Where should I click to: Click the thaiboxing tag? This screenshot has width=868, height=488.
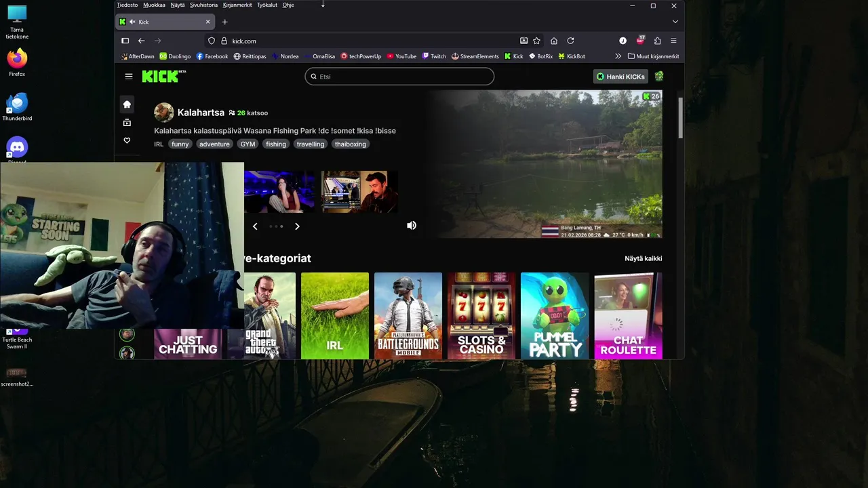tap(351, 144)
